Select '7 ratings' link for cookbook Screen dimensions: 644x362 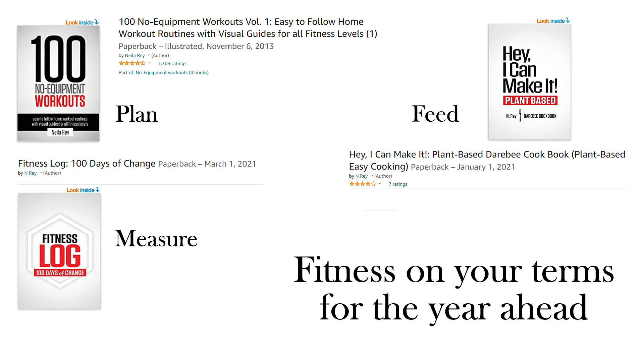pos(397,184)
